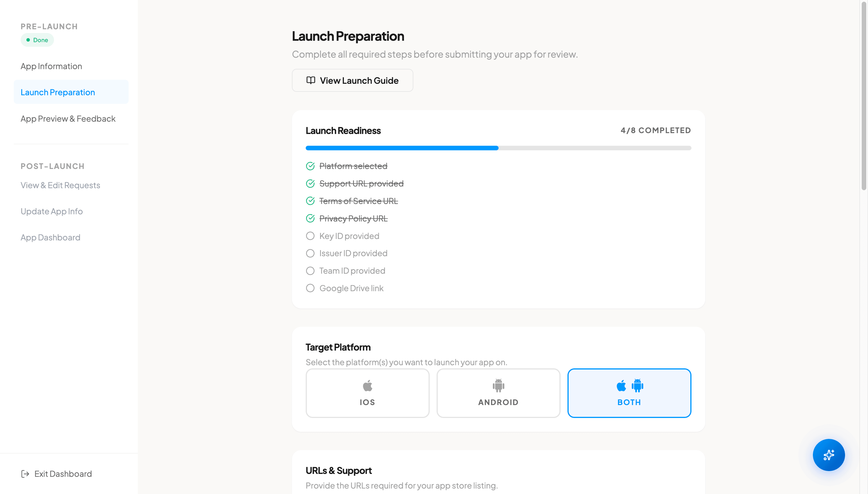
Task: Click the Launch Readiness progress bar
Action: pyautogui.click(x=498, y=148)
